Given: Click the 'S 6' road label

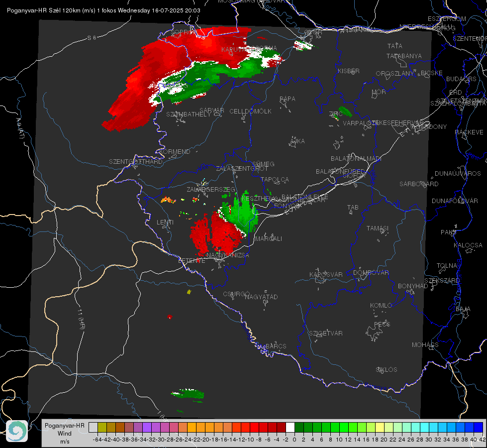Looking at the screenshot, I should [x=92, y=38].
